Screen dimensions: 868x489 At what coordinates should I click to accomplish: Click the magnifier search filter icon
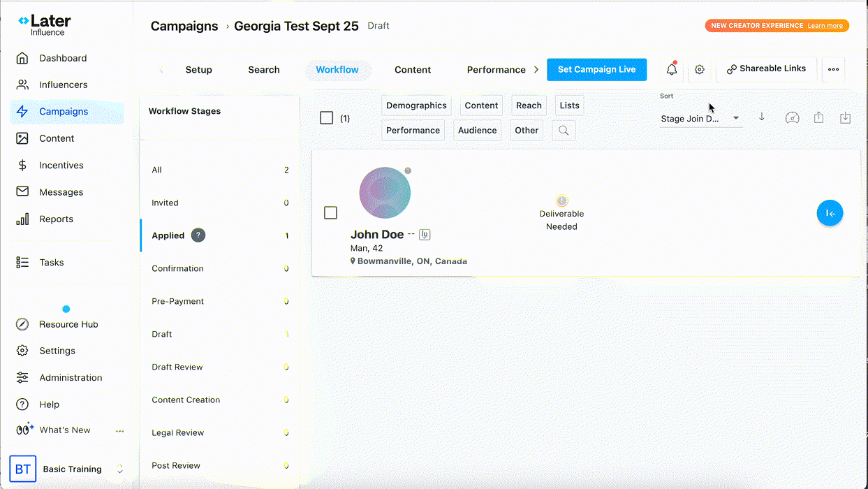pos(564,131)
